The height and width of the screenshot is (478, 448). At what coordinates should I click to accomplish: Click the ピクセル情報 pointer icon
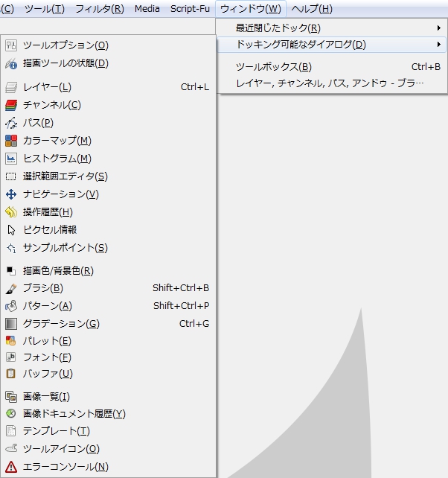click(x=11, y=230)
